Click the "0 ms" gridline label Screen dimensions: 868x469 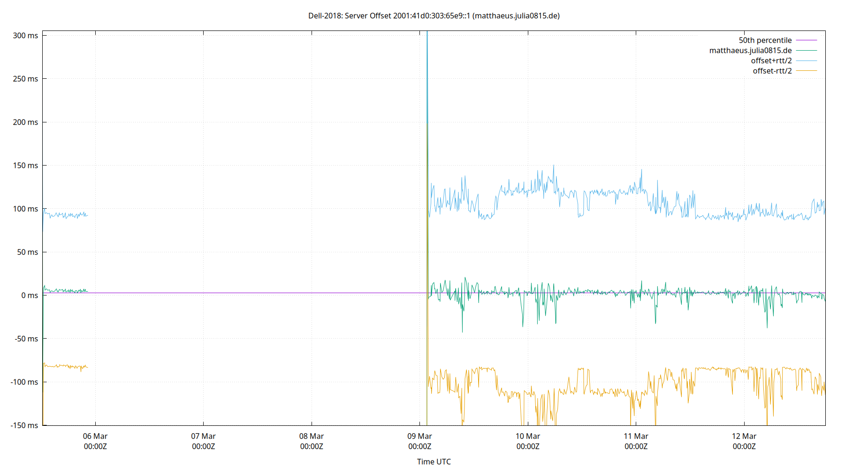coord(29,295)
